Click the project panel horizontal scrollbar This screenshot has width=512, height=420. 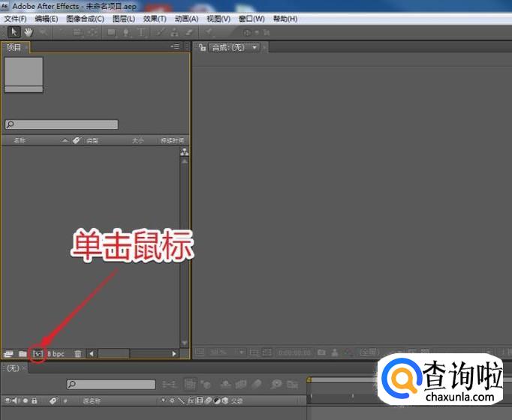(x=132, y=353)
